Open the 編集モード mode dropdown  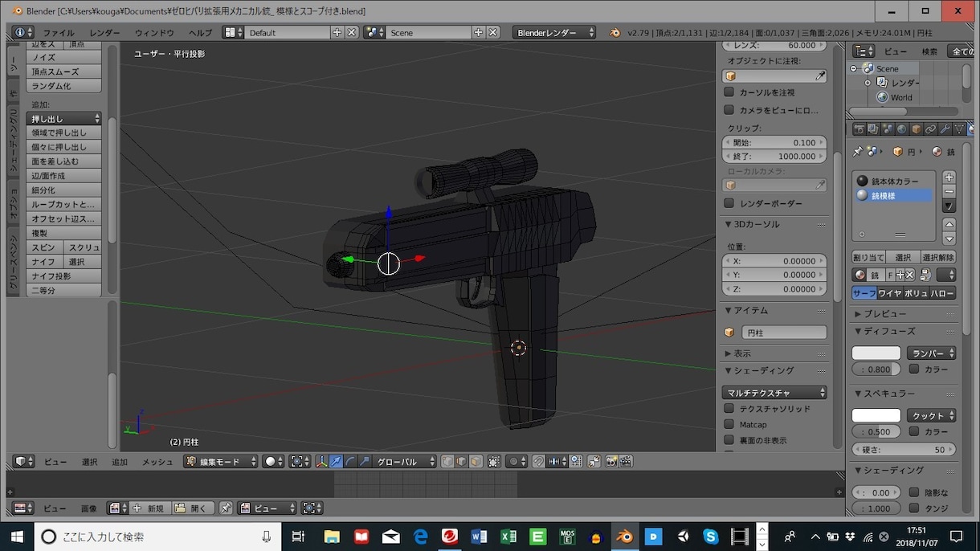click(221, 461)
